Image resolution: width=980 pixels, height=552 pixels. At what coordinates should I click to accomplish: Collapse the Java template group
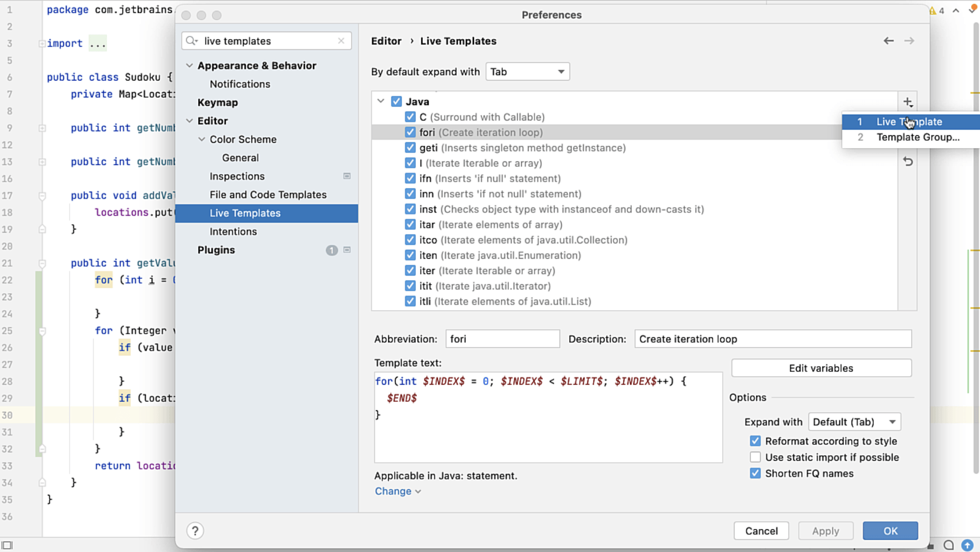[380, 101]
